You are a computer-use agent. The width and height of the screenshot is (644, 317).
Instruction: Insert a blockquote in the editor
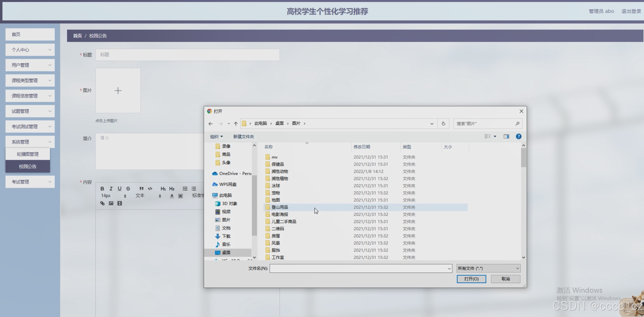pos(141,189)
